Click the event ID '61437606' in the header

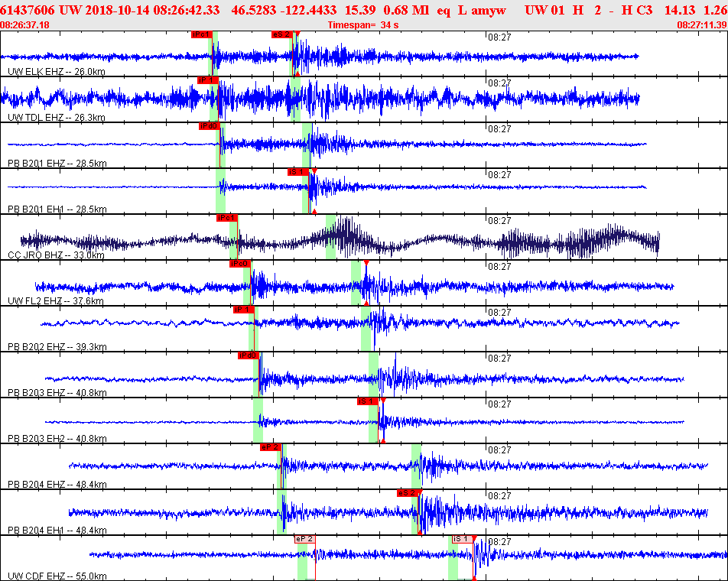[28, 10]
